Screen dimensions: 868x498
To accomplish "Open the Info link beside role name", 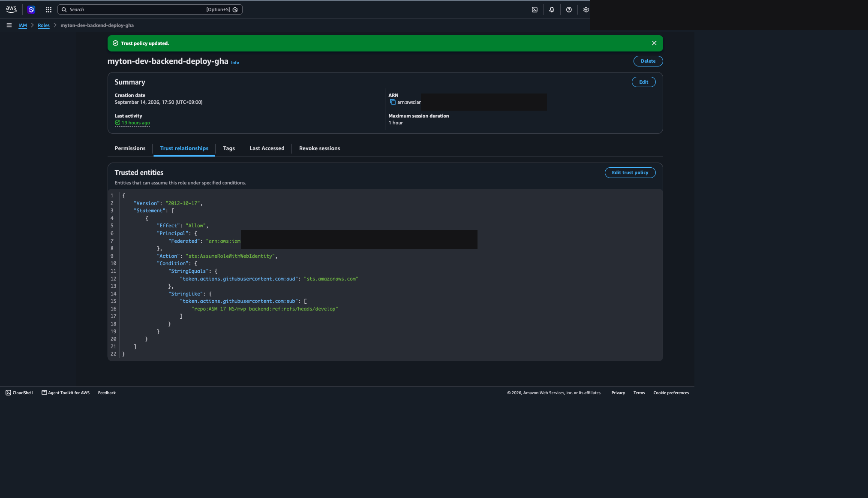I will click(235, 63).
